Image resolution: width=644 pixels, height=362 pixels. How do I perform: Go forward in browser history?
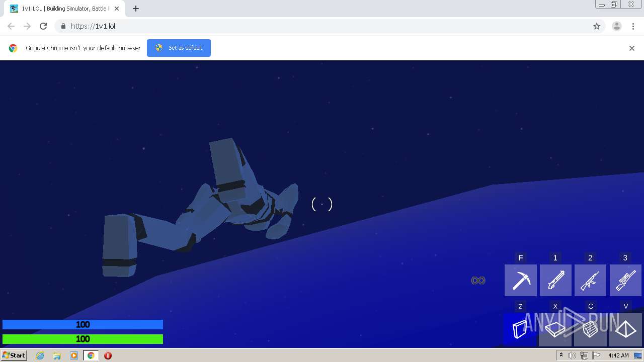click(27, 26)
